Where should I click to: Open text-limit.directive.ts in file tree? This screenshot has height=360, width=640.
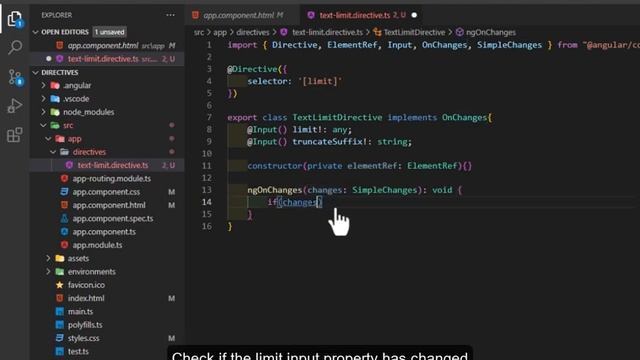[108, 165]
